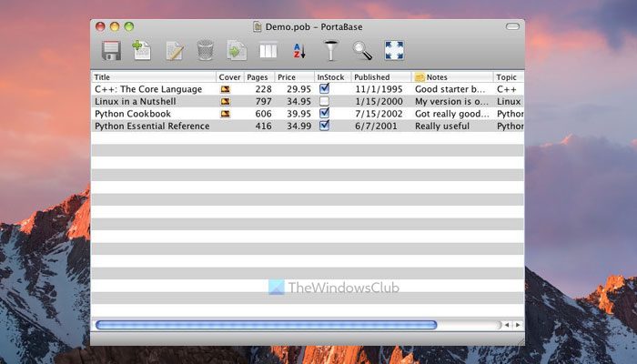Click the Price value 39.95
637x364 pixels.
(299, 114)
